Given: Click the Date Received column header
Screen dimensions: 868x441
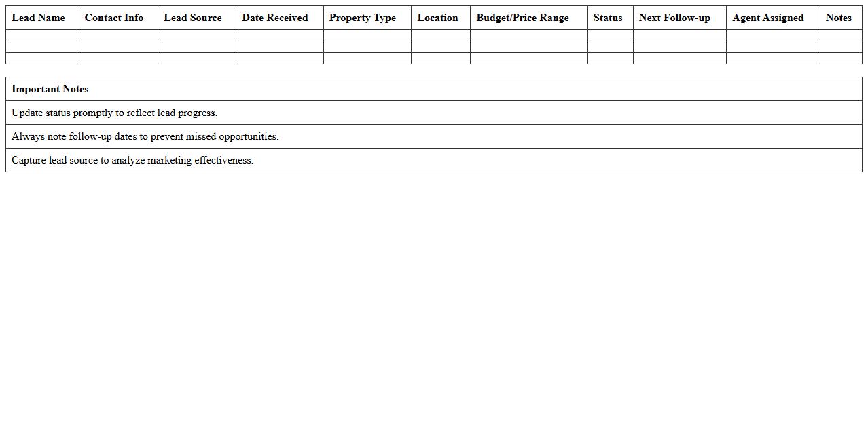Looking at the screenshot, I should (x=274, y=18).
